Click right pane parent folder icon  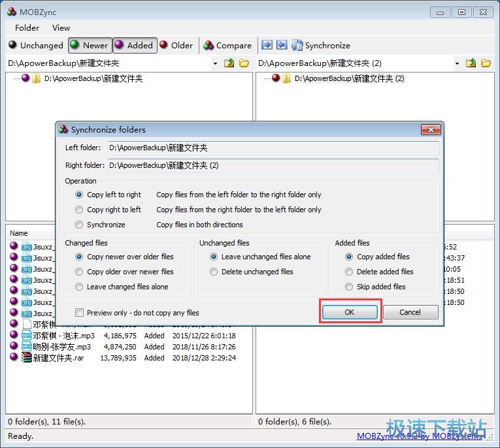click(x=471, y=63)
